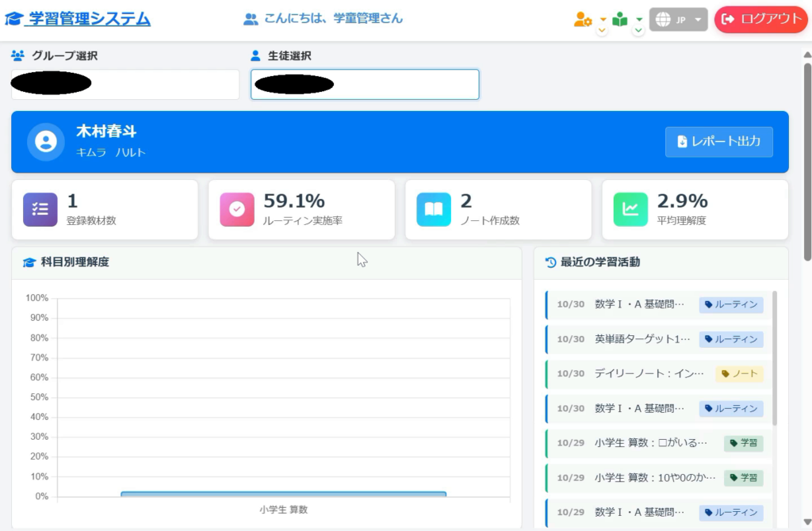This screenshot has height=531, width=812.
Task: Click the キムラ ハルト furigana text
Action: point(111,153)
